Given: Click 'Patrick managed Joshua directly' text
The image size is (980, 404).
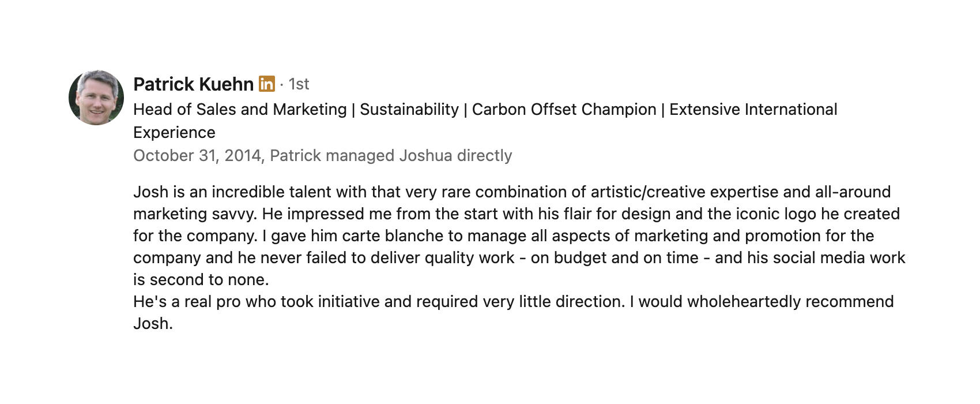Looking at the screenshot, I should pyautogui.click(x=391, y=156).
